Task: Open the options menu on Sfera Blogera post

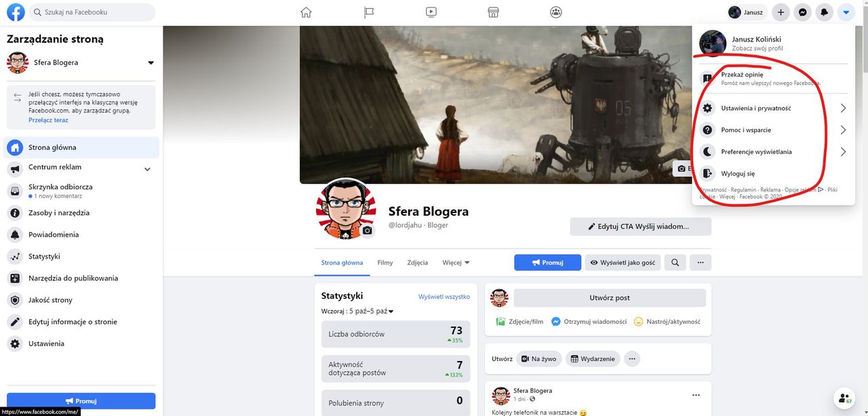Action: tap(696, 395)
